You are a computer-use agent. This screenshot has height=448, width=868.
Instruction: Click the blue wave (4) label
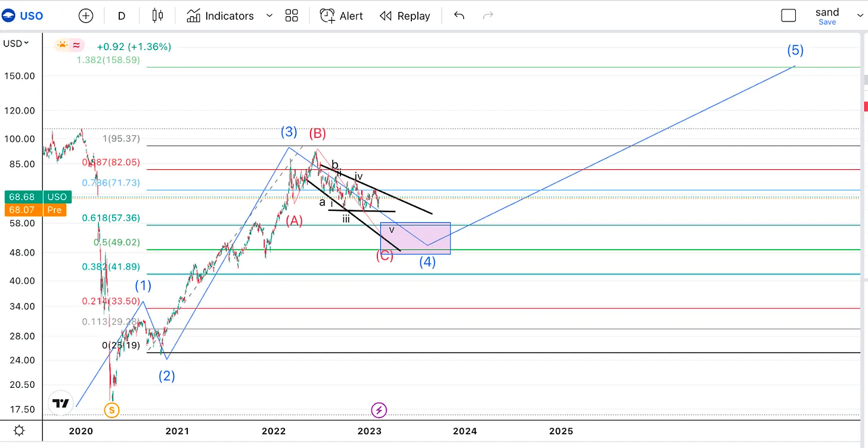click(x=427, y=262)
